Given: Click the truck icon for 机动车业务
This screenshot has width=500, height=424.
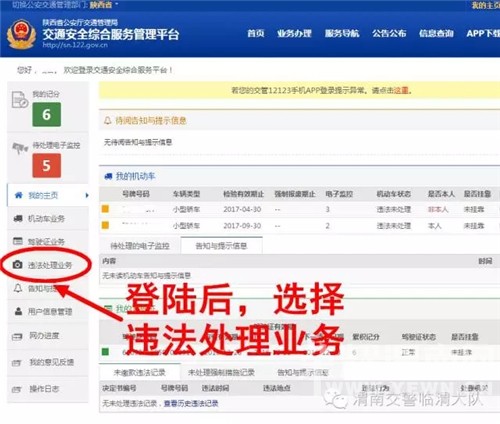Looking at the screenshot, I should (x=18, y=218).
